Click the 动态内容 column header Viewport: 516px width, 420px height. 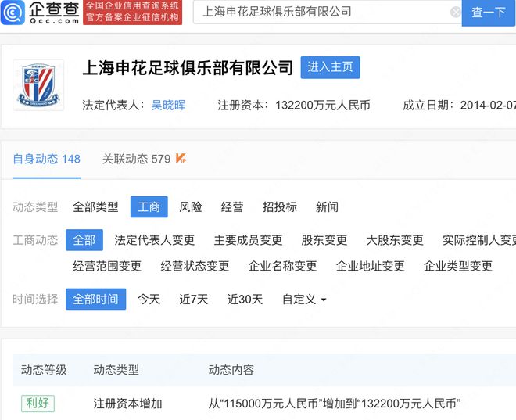point(231,370)
